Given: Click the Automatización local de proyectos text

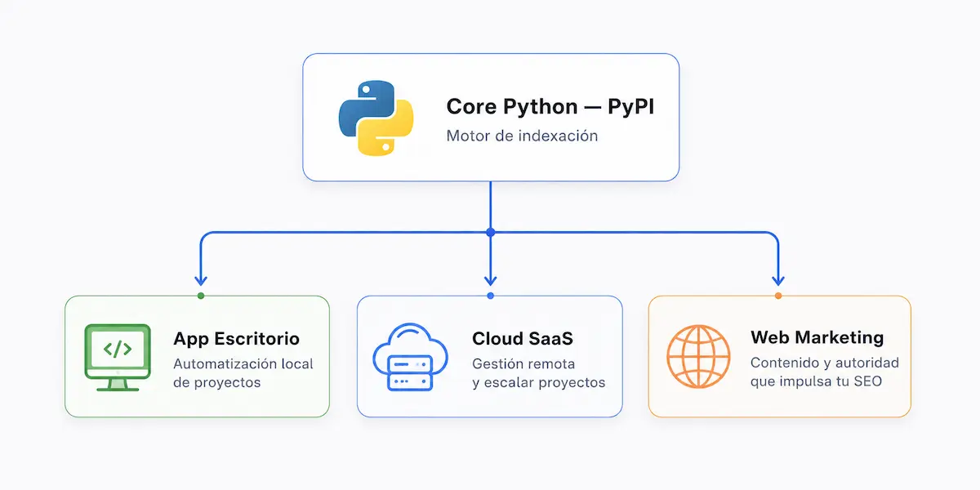Looking at the screenshot, I should point(243,373).
